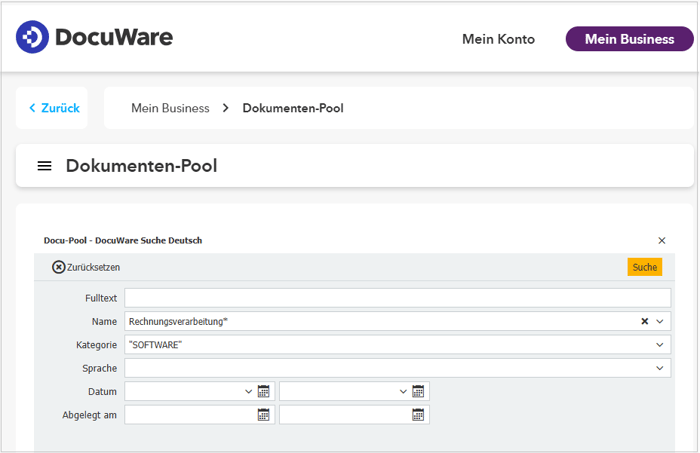Click Dokumenten-Pool breadcrumb
The height and width of the screenshot is (453, 700).
point(293,108)
